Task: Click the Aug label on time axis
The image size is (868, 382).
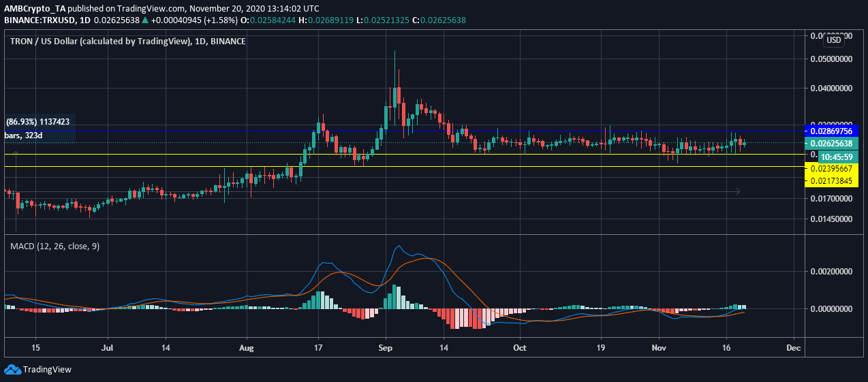Action: click(x=247, y=347)
